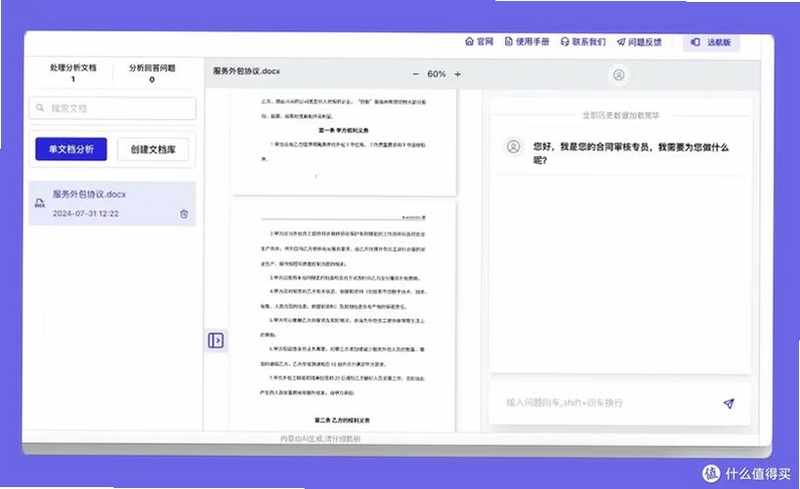
Task: Delete 服务外包协议.docx with trash icon
Action: [184, 214]
